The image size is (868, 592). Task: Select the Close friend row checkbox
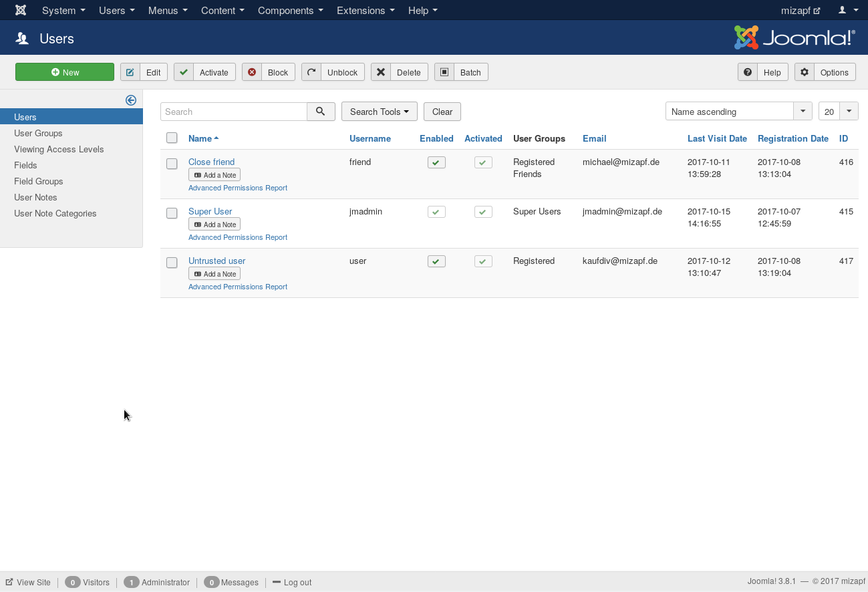pyautogui.click(x=172, y=164)
